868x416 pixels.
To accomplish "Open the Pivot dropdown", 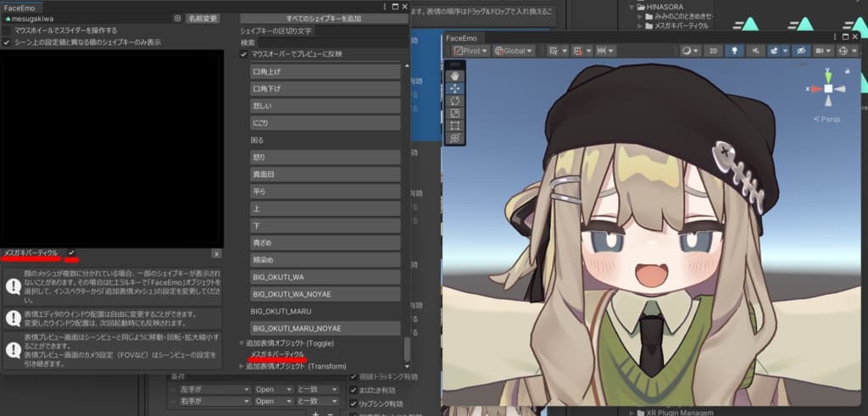I will 471,51.
